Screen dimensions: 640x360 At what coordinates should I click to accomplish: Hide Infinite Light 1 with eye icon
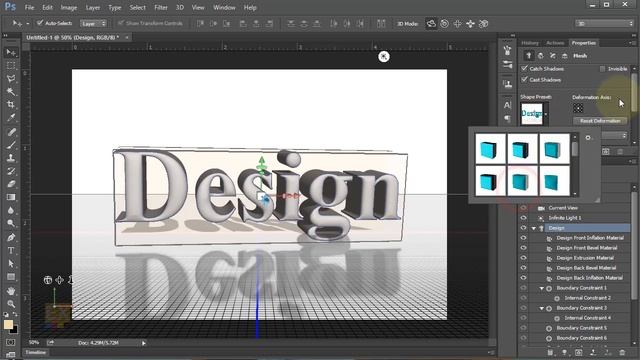point(523,218)
